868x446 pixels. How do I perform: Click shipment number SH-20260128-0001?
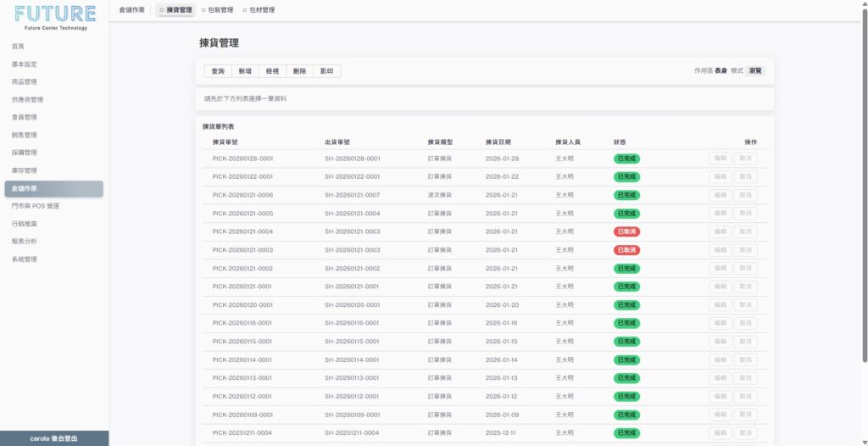(353, 159)
